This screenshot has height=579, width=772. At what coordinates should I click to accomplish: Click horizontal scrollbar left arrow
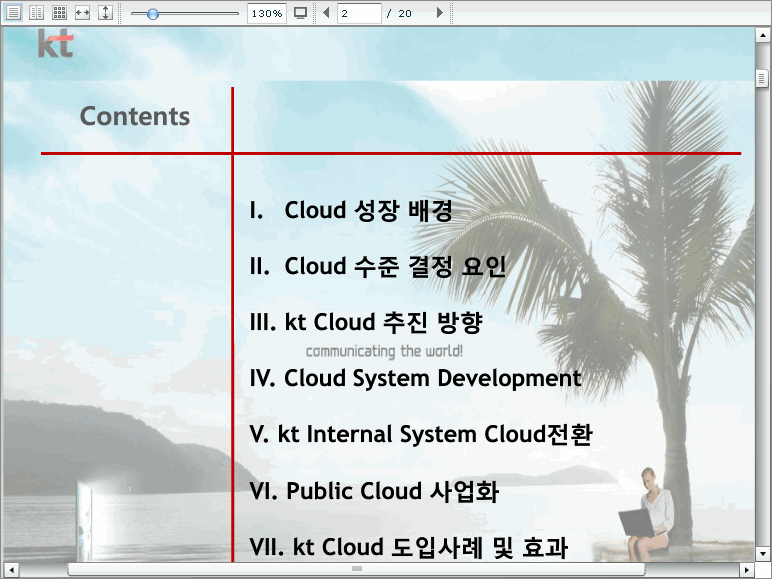tap(11, 570)
